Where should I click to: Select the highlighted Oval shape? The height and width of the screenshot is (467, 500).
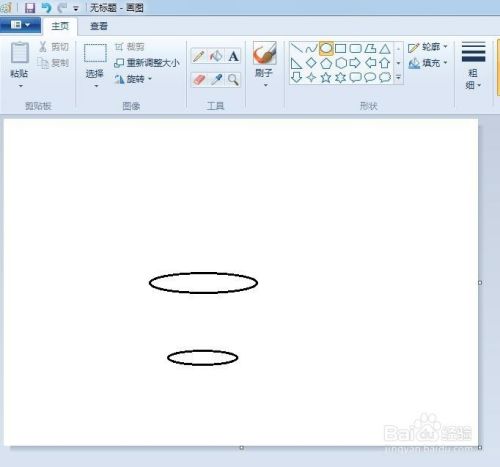(326, 49)
